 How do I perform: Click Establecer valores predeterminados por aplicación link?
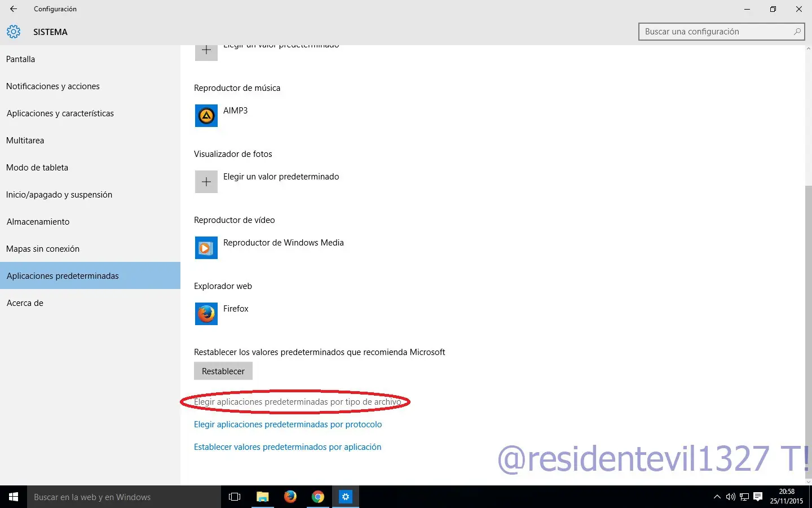[x=288, y=447]
